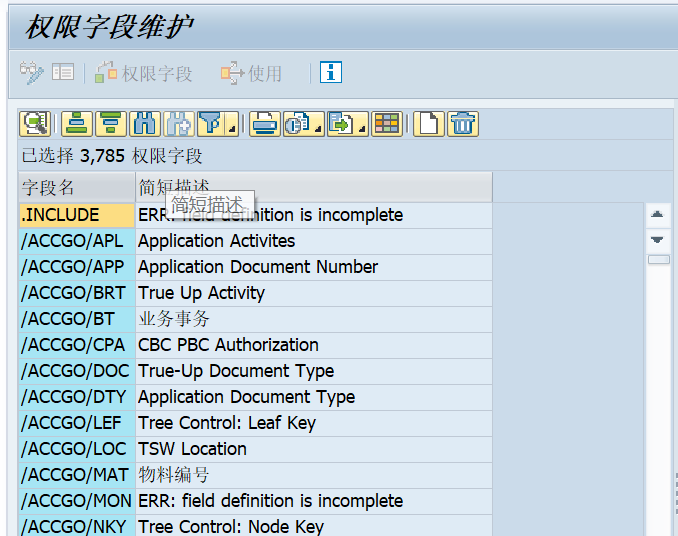678x536 pixels.
Task: Select the /ACCGO/BT field name
Action: 77,319
